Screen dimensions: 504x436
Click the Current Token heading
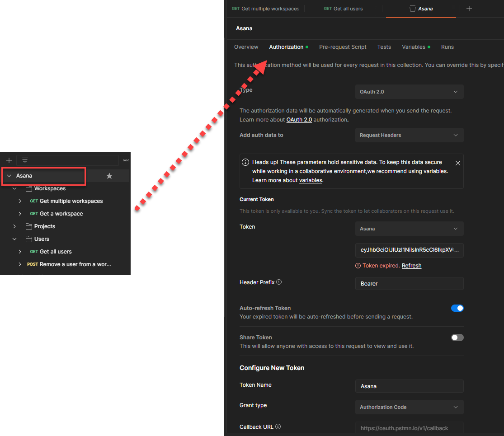(x=256, y=200)
